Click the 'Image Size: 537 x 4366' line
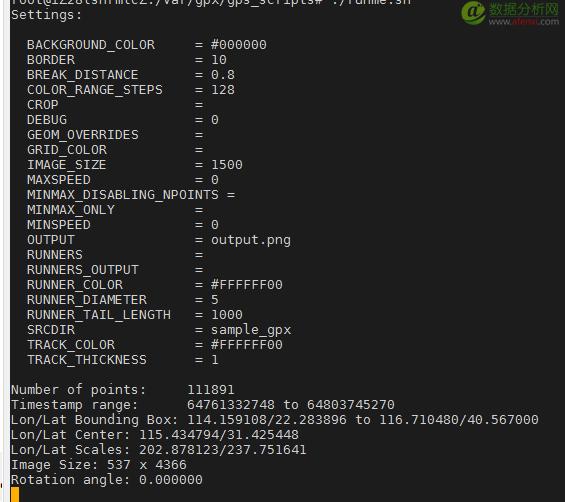This screenshot has height=502, width=565. [x=99, y=465]
